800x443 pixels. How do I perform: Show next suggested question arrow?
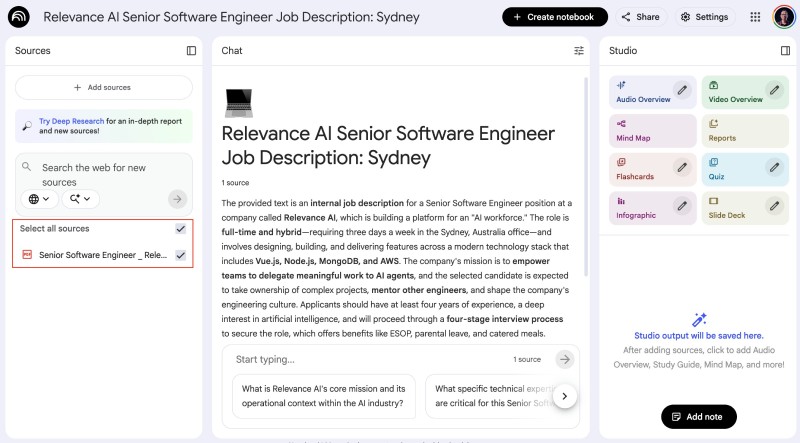[x=565, y=396]
